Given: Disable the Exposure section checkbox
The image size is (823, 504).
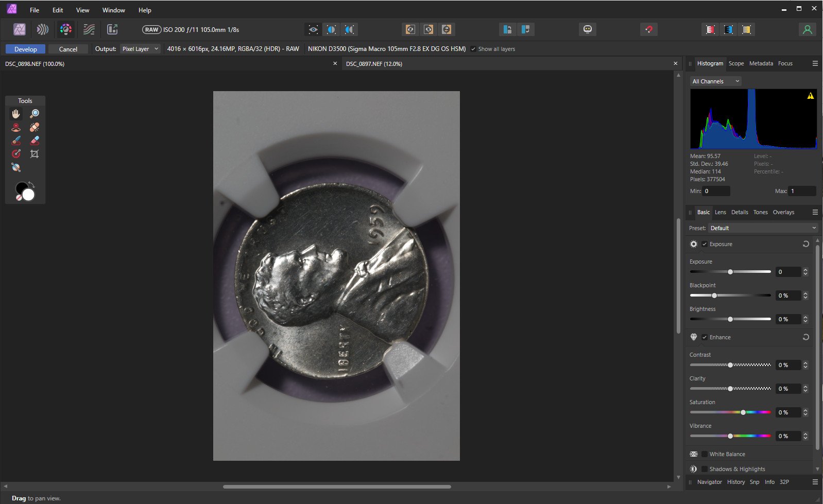Looking at the screenshot, I should point(705,244).
